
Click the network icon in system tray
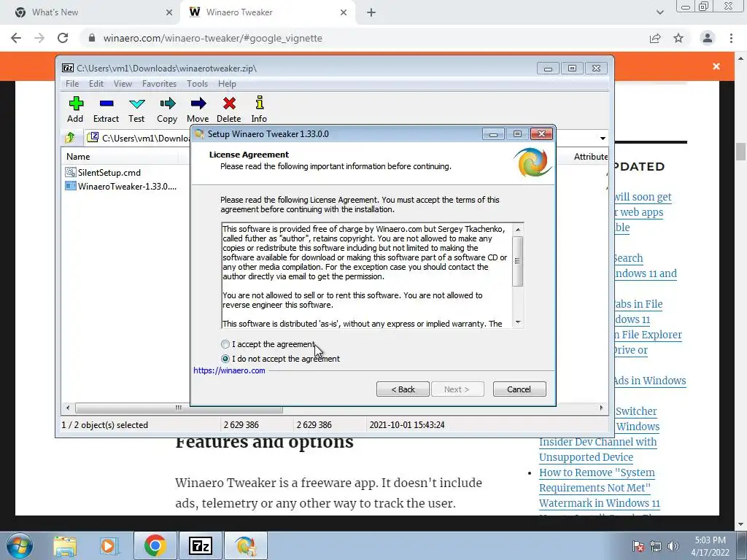click(x=656, y=546)
